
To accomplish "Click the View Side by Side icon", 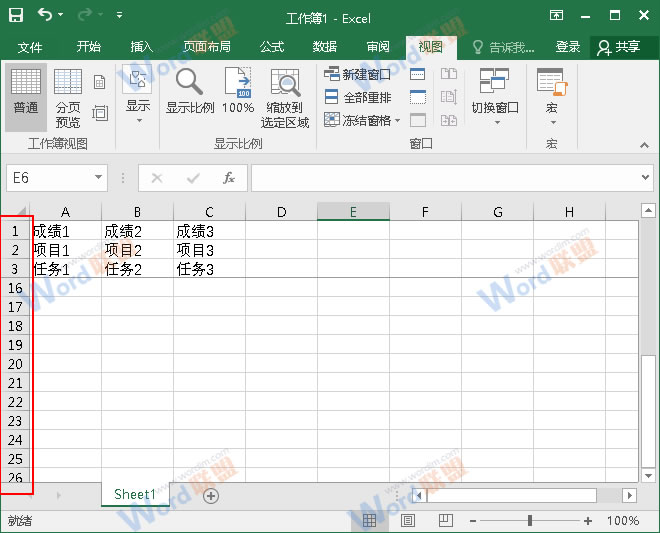I will coord(449,74).
